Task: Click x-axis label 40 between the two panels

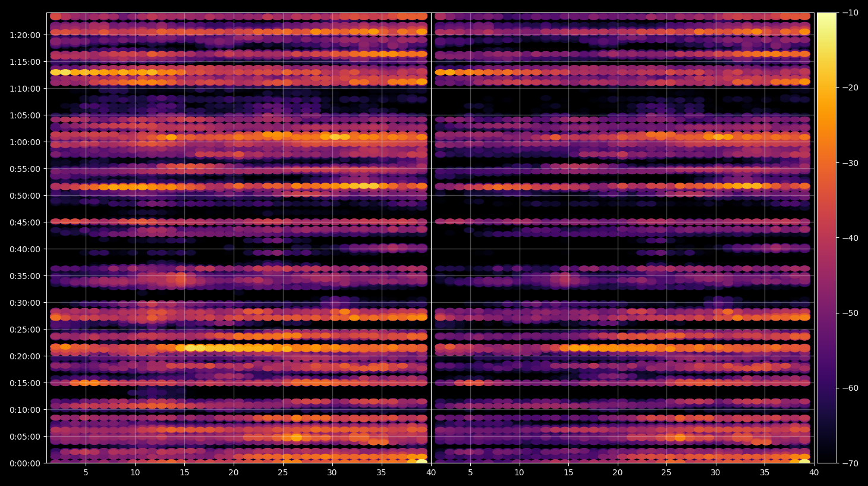Action: [430, 473]
